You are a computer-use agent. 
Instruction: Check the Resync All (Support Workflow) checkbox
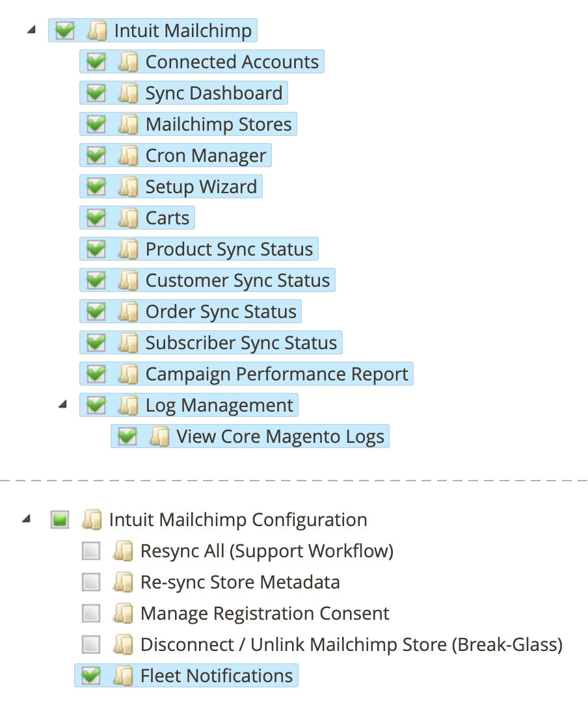91,551
